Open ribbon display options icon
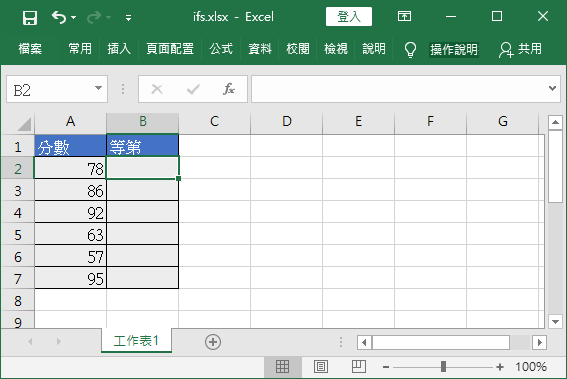Screen dimensions: 567x379 point(404,16)
